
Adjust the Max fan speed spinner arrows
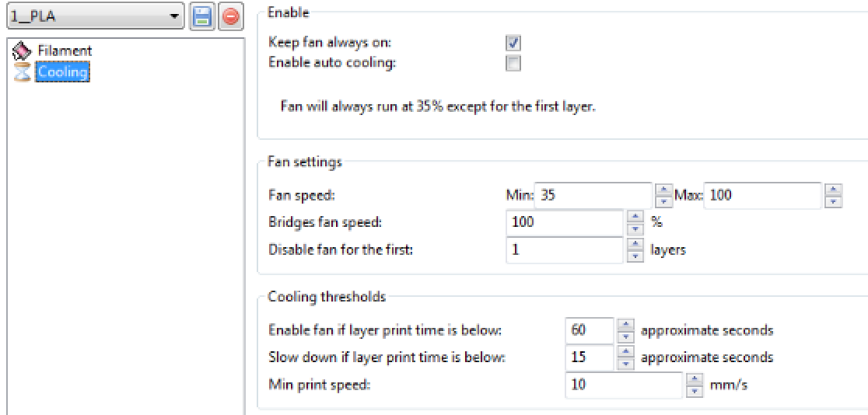833,196
